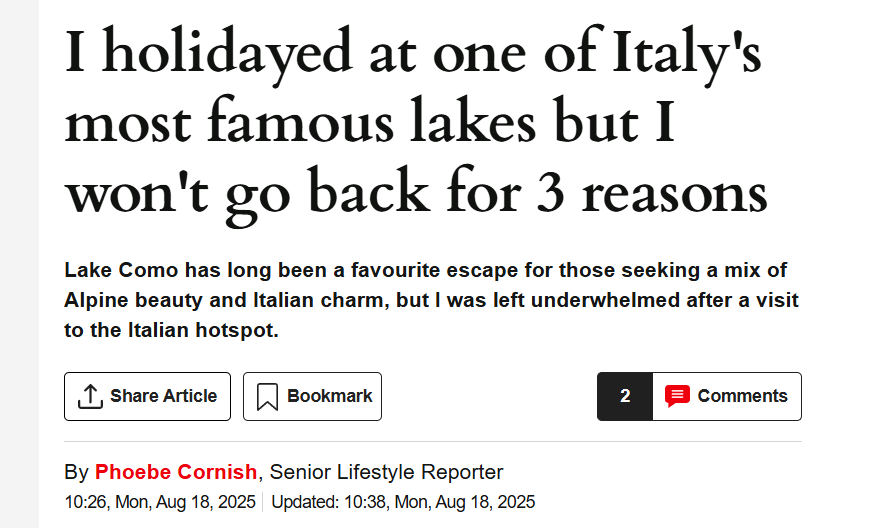Save the story using the Bookmark label
The height and width of the screenshot is (528, 884).
tap(330, 396)
